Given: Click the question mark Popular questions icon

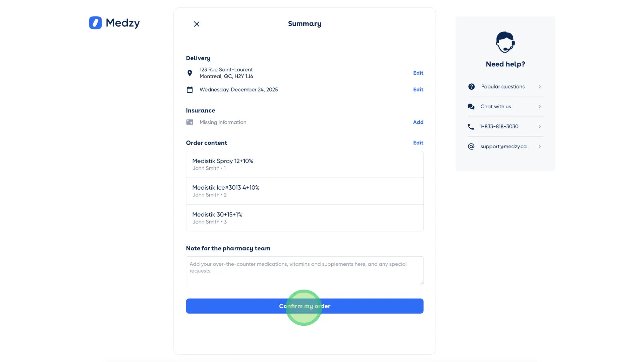Looking at the screenshot, I should coord(471,87).
